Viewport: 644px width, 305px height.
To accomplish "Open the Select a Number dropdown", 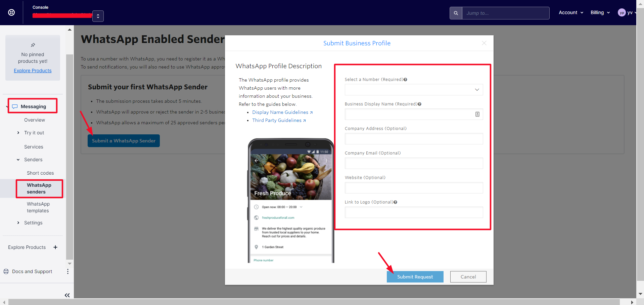I will click(414, 90).
